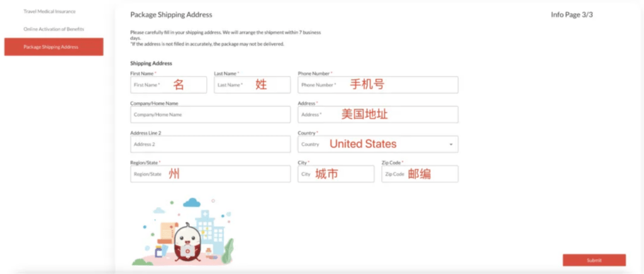Screen dimensions: 644x274
Task: Submit the shipping address form
Action: 594,260
